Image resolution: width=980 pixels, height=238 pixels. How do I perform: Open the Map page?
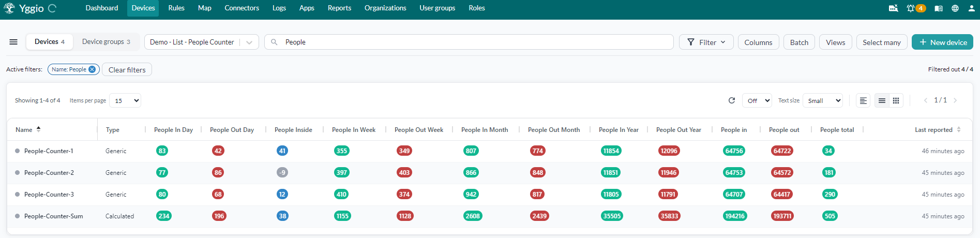205,8
